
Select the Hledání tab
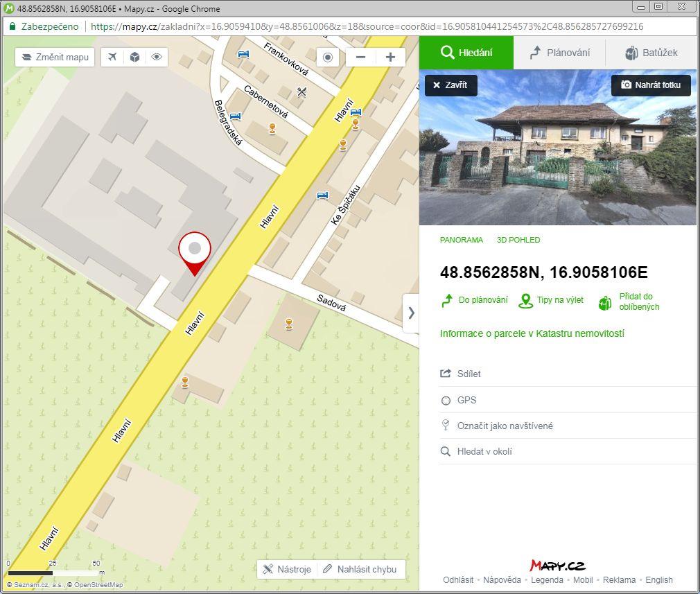466,53
